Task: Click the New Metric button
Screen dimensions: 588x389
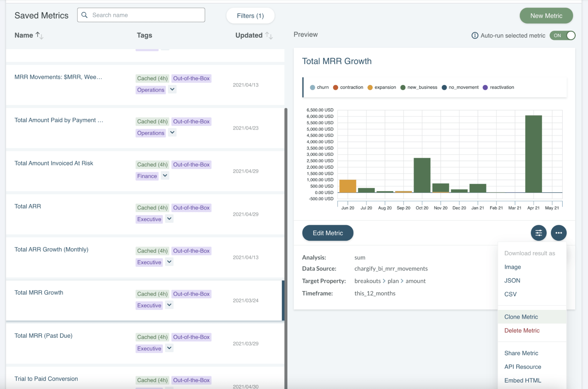Action: 546,16
